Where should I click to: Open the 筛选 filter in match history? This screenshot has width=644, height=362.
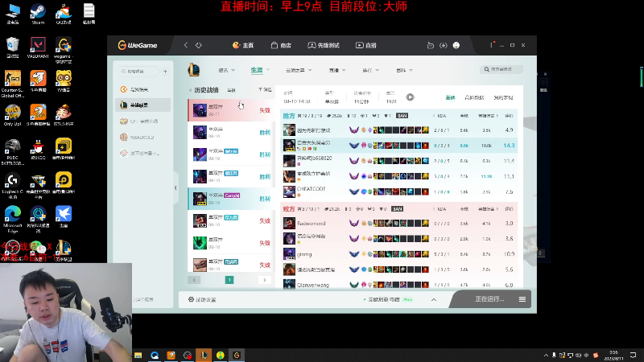pos(265,89)
